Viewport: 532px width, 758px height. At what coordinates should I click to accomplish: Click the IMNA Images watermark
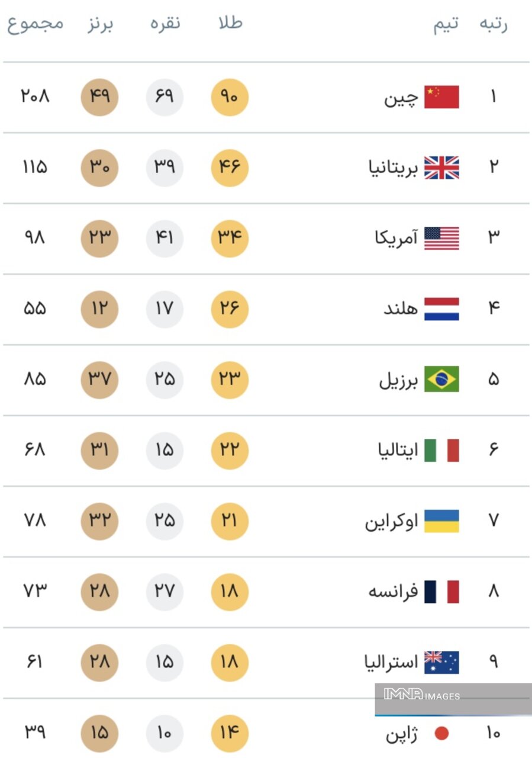422,695
